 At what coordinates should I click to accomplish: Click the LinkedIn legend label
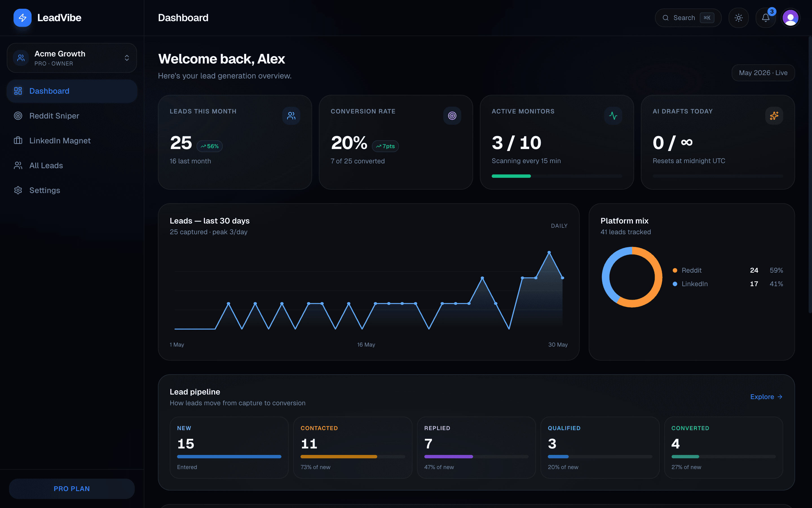694,284
